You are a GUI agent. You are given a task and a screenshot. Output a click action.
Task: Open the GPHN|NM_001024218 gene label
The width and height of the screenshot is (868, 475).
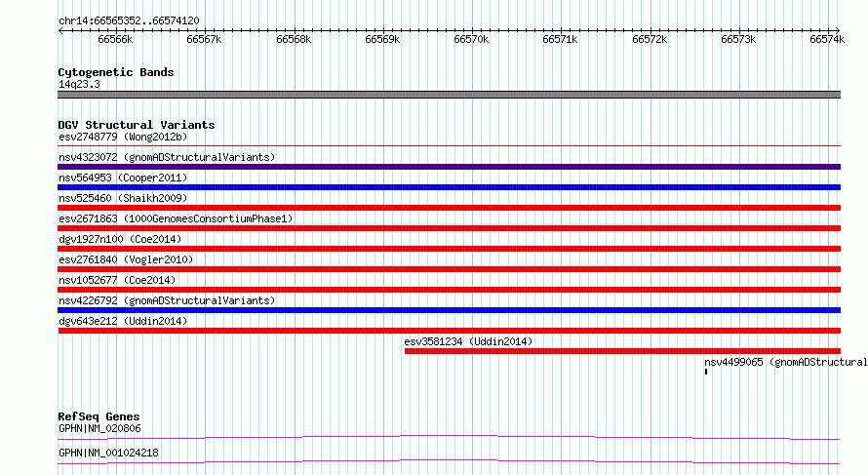108,453
